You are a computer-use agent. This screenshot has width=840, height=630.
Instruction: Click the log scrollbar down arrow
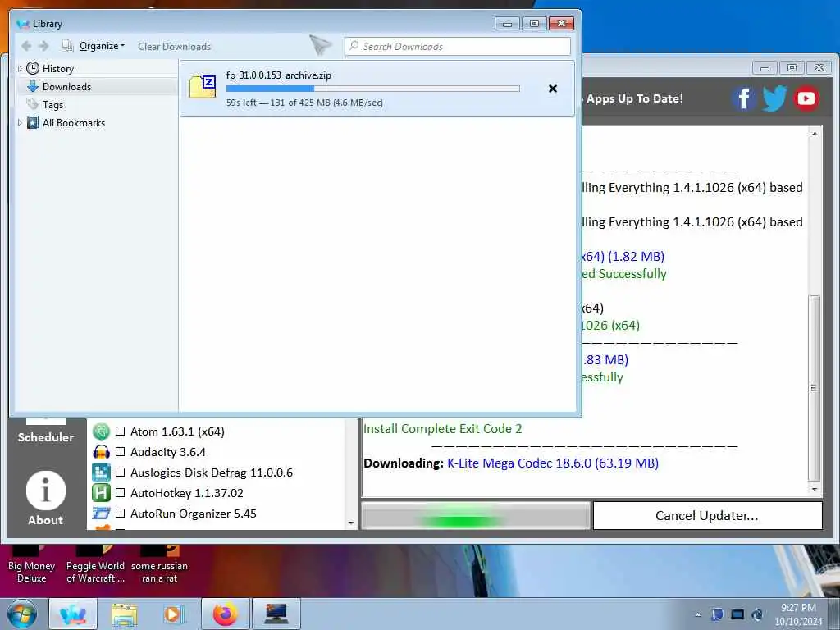pyautogui.click(x=815, y=489)
